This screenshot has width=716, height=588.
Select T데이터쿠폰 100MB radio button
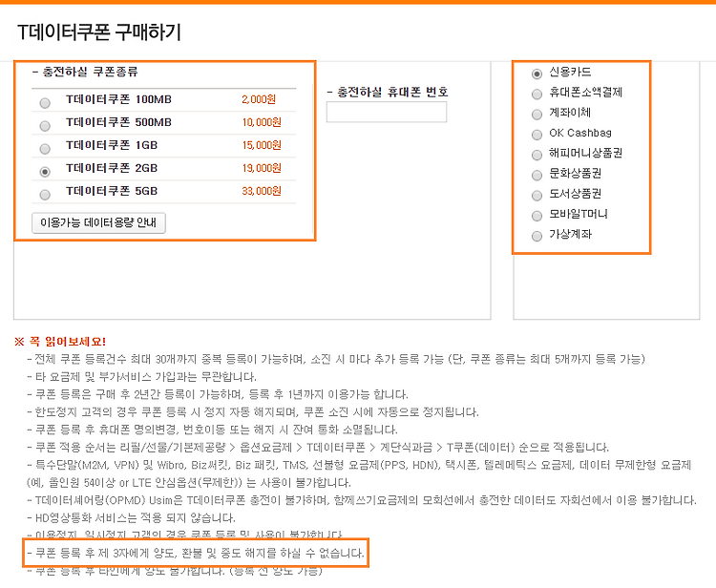(45, 103)
